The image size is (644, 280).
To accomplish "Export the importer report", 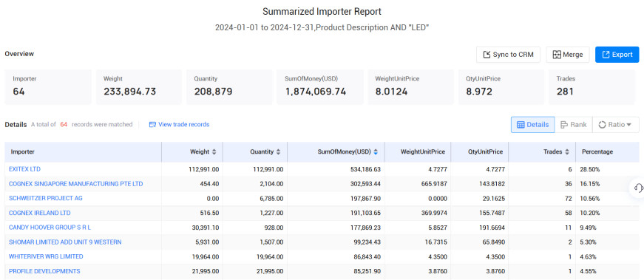I will (617, 55).
